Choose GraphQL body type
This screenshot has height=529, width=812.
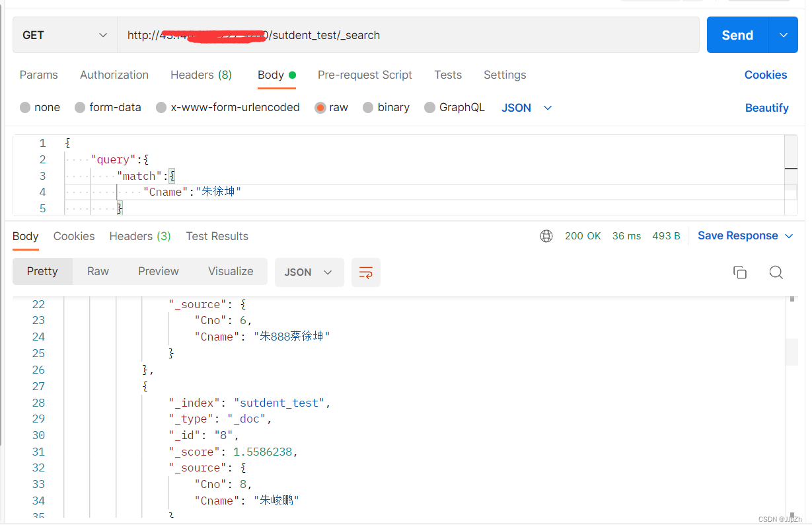(429, 107)
